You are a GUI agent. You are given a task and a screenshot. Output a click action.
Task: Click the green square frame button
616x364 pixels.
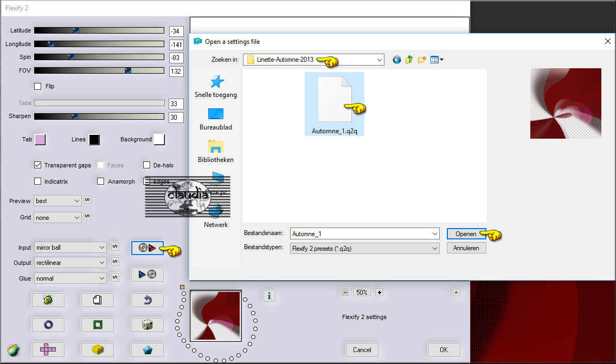click(x=98, y=325)
